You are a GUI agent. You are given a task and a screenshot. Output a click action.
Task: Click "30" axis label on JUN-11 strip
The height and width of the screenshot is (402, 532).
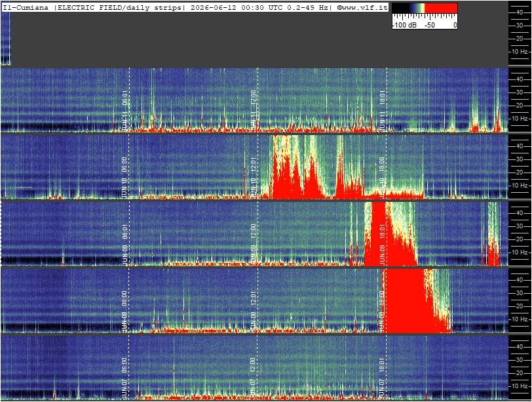coord(520,92)
